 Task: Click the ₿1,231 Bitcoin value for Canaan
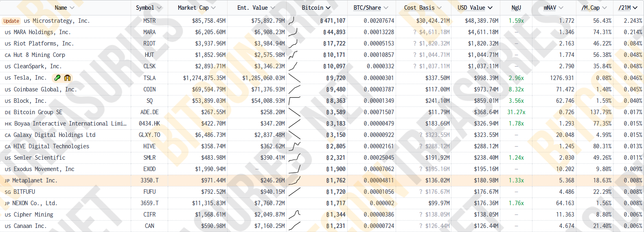pos(335,226)
